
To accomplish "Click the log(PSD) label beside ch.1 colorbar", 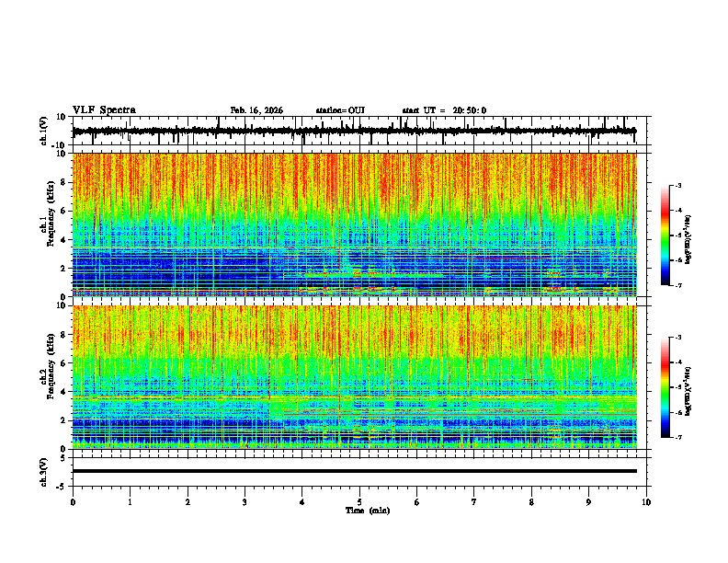I will (688, 240).
